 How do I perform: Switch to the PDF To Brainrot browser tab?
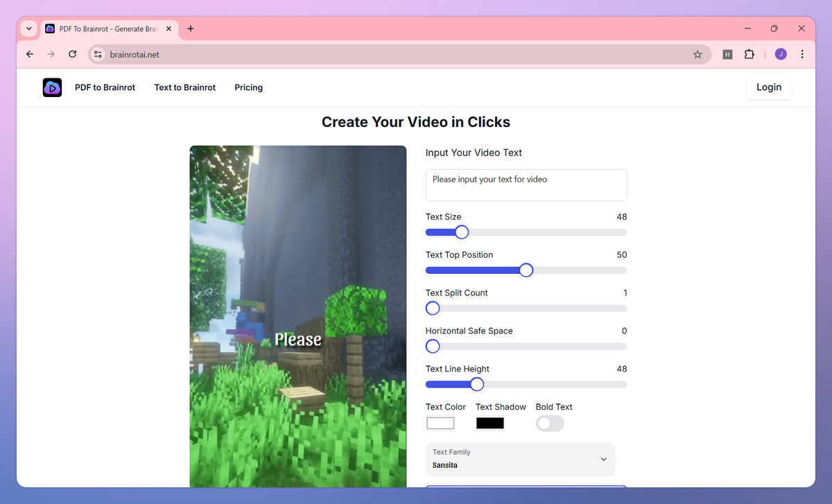coord(104,28)
